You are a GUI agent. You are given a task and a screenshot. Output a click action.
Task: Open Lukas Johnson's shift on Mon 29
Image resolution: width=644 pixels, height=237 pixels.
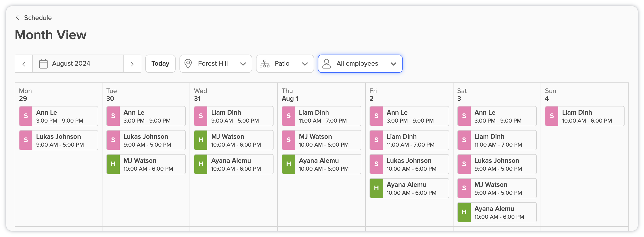(59, 140)
